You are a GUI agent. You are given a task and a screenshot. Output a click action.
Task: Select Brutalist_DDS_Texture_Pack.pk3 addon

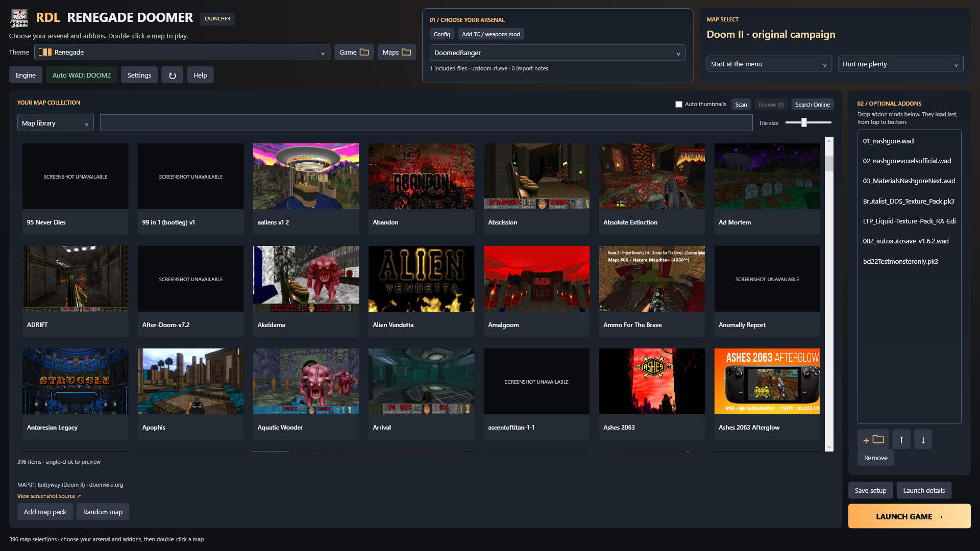[x=910, y=201]
